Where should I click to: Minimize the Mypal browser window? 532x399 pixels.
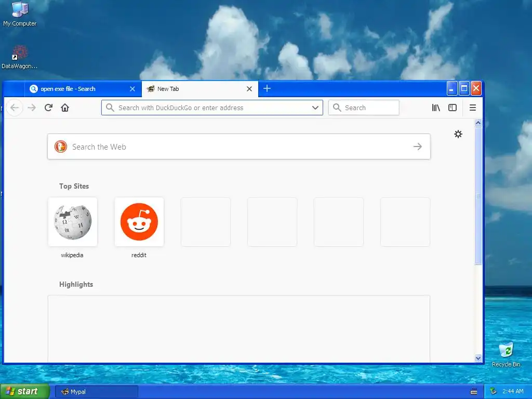[451, 88]
